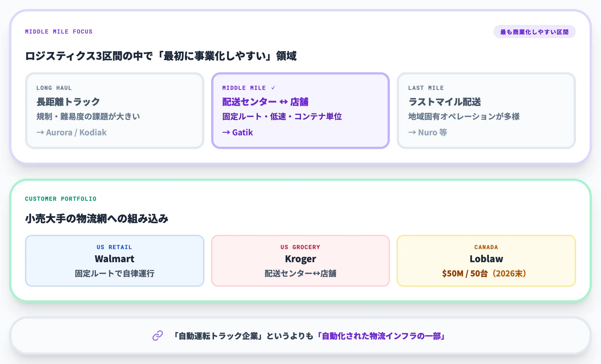Click the bidirectional arrow in 配送センター ↔ 店舗 heading
The image size is (601, 364).
point(283,102)
